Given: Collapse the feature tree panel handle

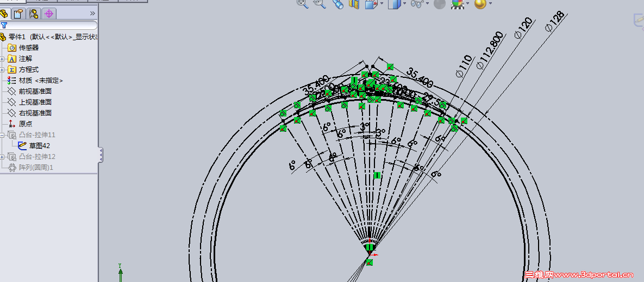Looking at the screenshot, I should point(101,155).
